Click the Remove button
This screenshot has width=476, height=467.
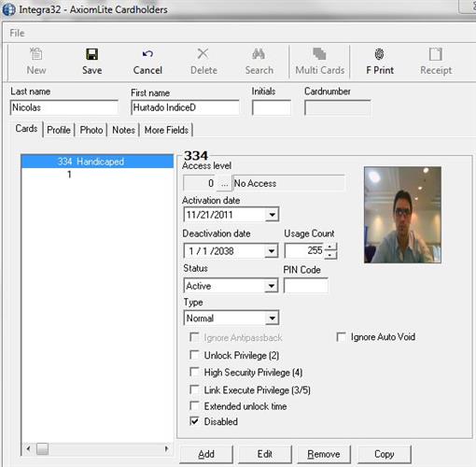[x=324, y=454]
